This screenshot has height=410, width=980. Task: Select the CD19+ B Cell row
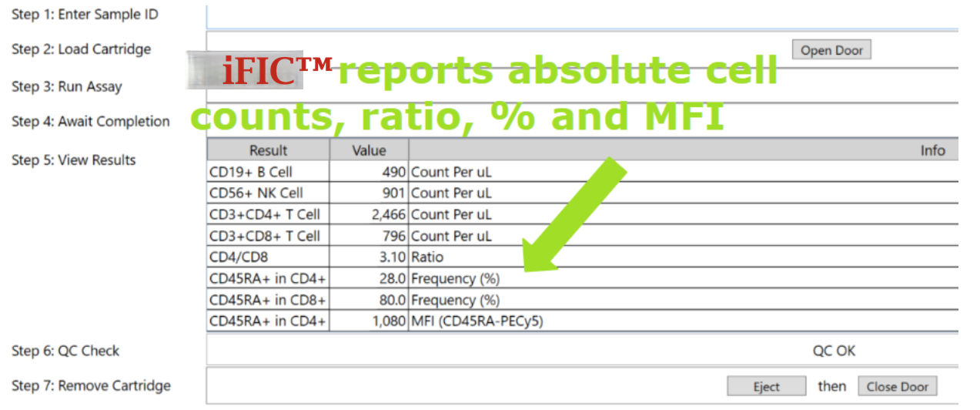pos(583,171)
